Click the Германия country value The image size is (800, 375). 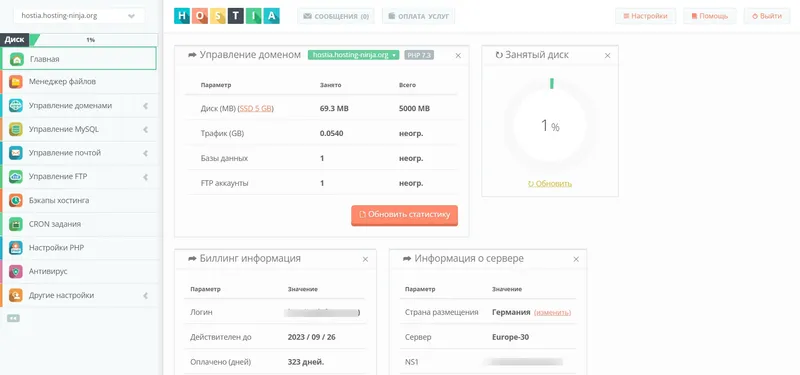pyautogui.click(x=511, y=312)
